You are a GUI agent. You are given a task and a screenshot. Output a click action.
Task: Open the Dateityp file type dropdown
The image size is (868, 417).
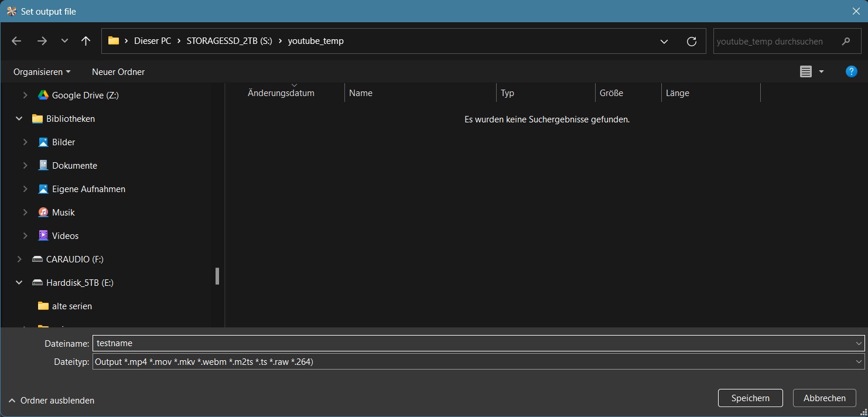(859, 362)
